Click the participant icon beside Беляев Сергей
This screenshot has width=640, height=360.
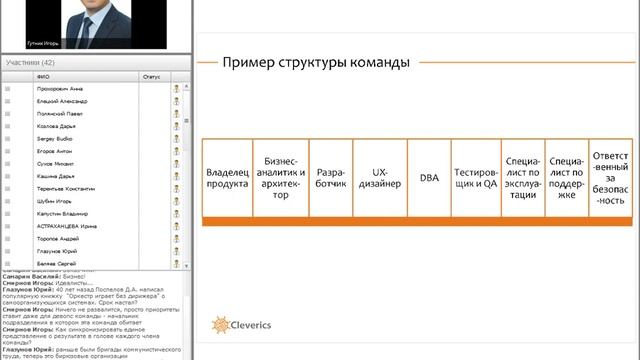(x=176, y=264)
